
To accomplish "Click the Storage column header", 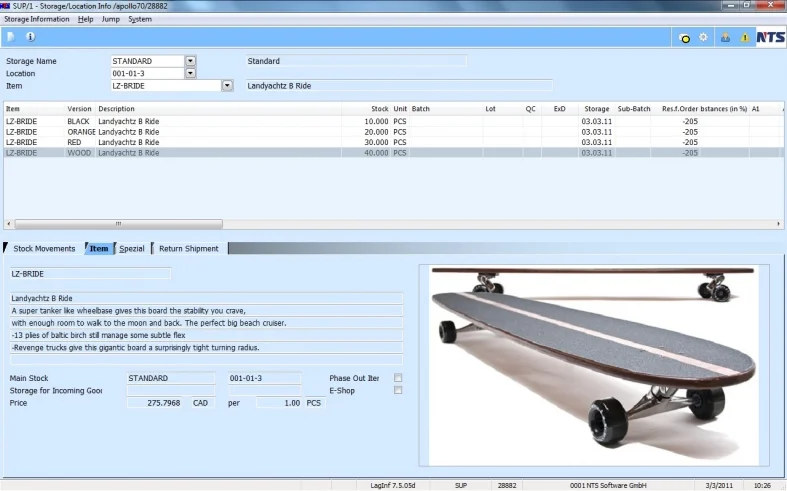I will coord(596,108).
